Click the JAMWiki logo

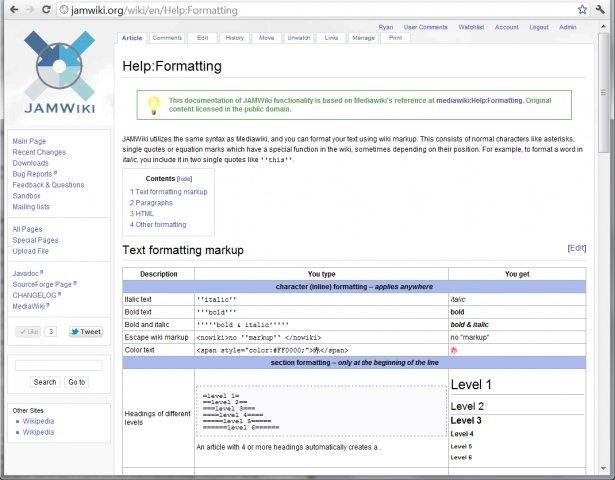60,72
